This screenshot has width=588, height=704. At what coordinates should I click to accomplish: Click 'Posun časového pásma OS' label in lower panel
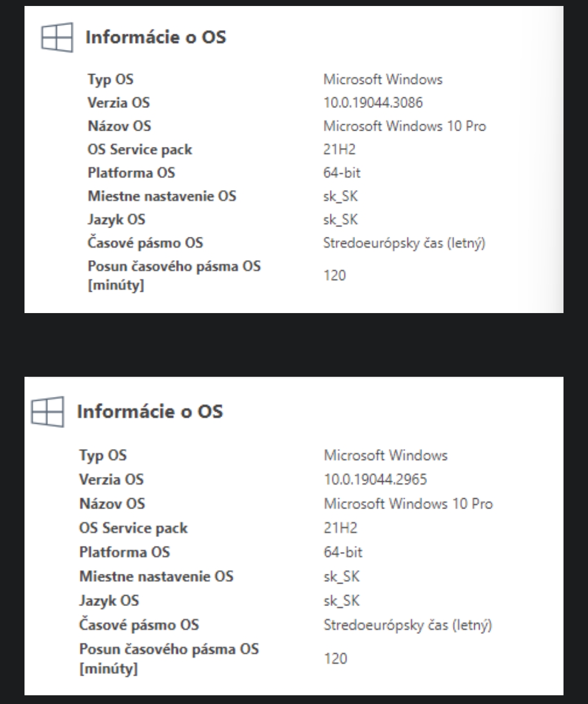(x=169, y=650)
